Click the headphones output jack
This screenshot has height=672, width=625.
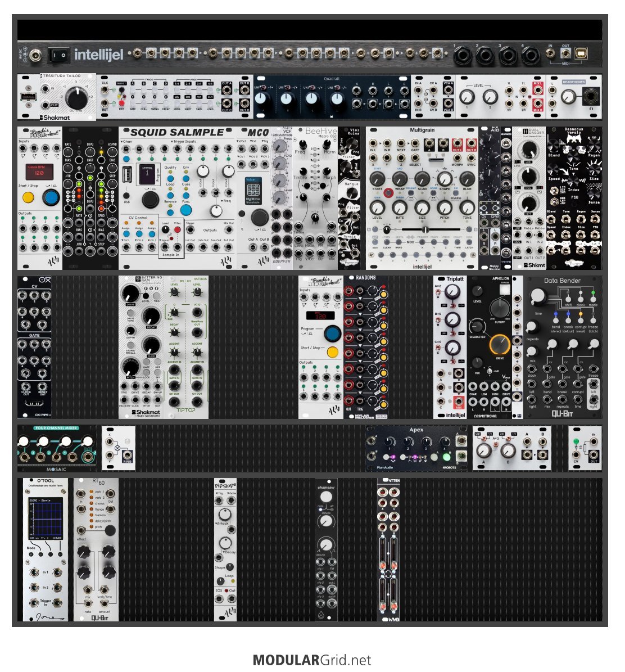click(591, 96)
